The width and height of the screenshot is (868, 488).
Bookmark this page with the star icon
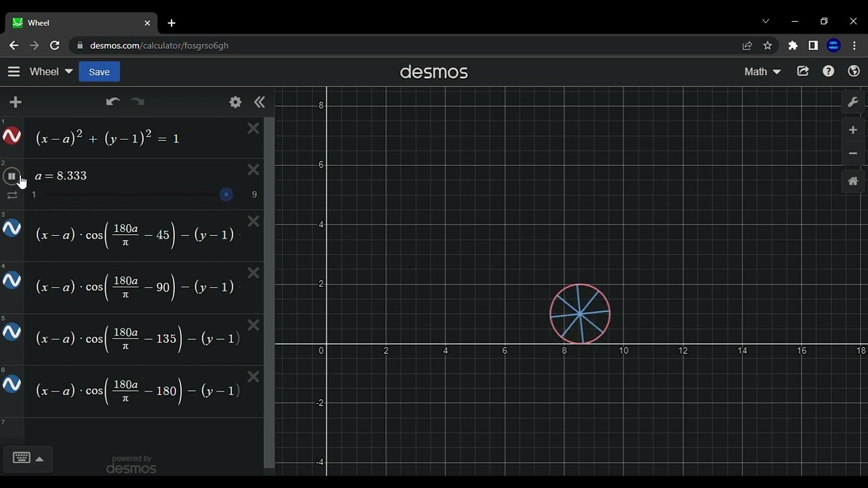(768, 45)
